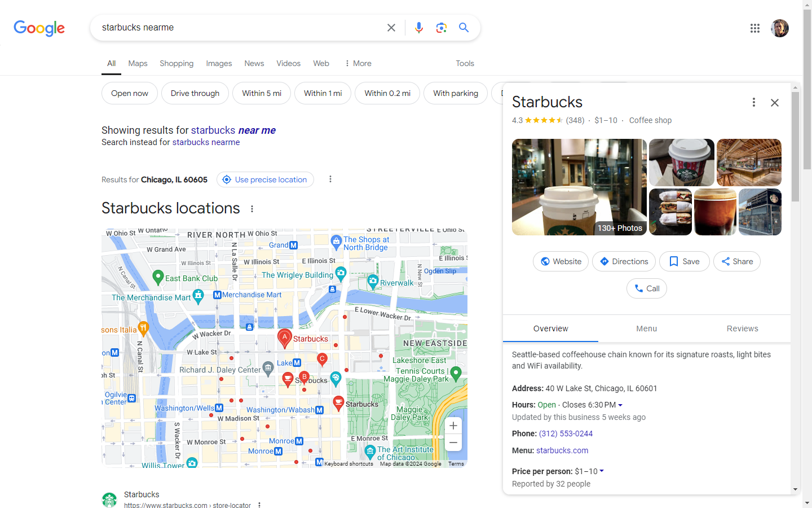Open the starbucks.com menu link

[x=562, y=450]
